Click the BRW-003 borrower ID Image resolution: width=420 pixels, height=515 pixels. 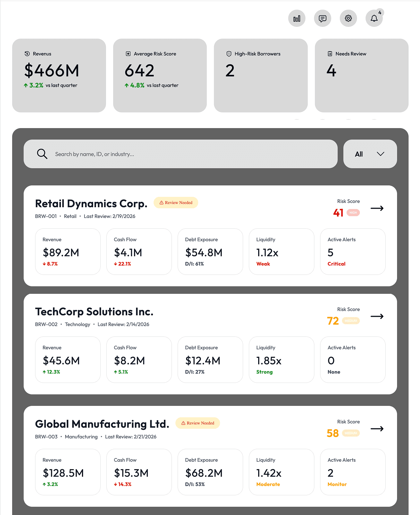coord(46,437)
